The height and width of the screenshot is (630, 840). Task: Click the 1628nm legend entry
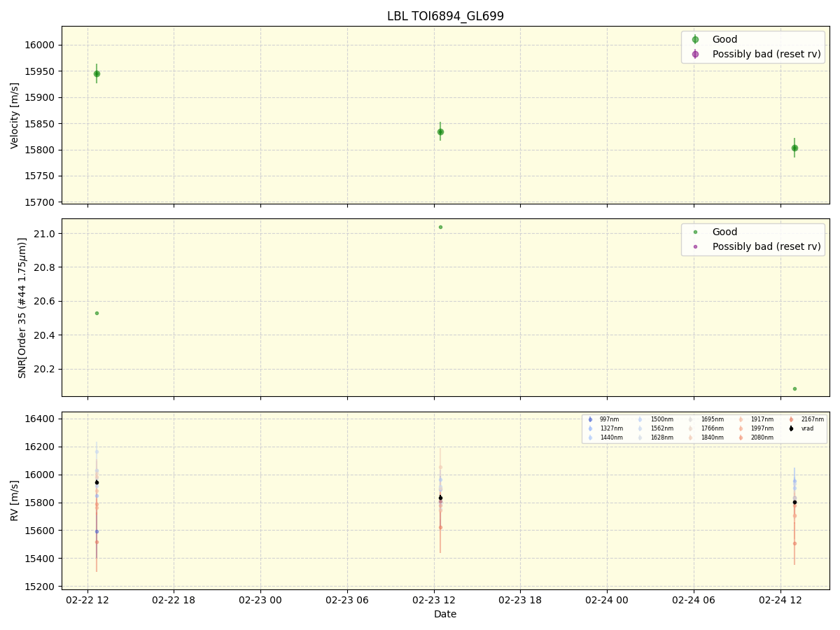coord(662,437)
